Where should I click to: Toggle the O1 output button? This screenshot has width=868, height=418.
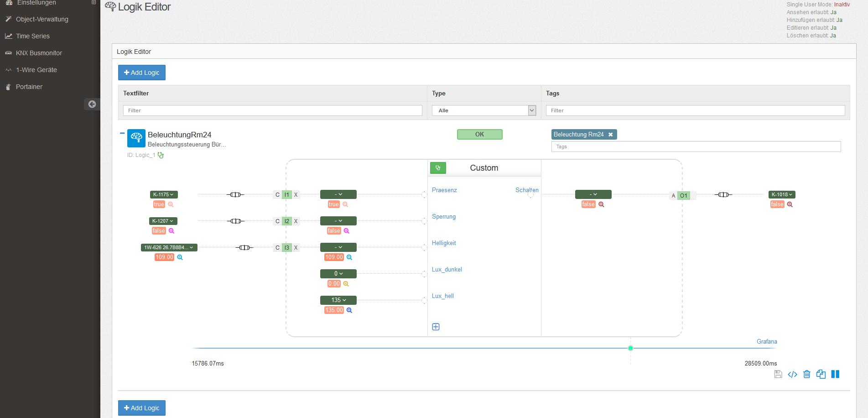(683, 196)
